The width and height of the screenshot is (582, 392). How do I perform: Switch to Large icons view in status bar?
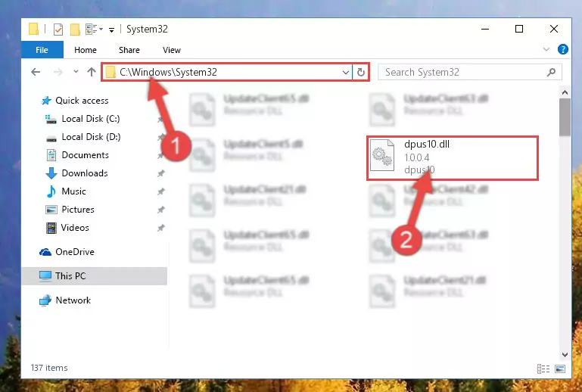560,369
